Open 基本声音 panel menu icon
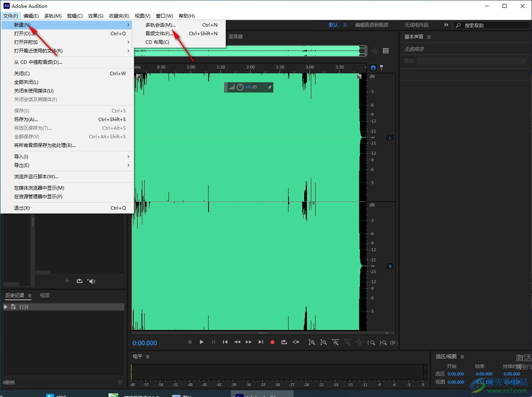Viewport: 532px width, 397px height. pyautogui.click(x=429, y=37)
